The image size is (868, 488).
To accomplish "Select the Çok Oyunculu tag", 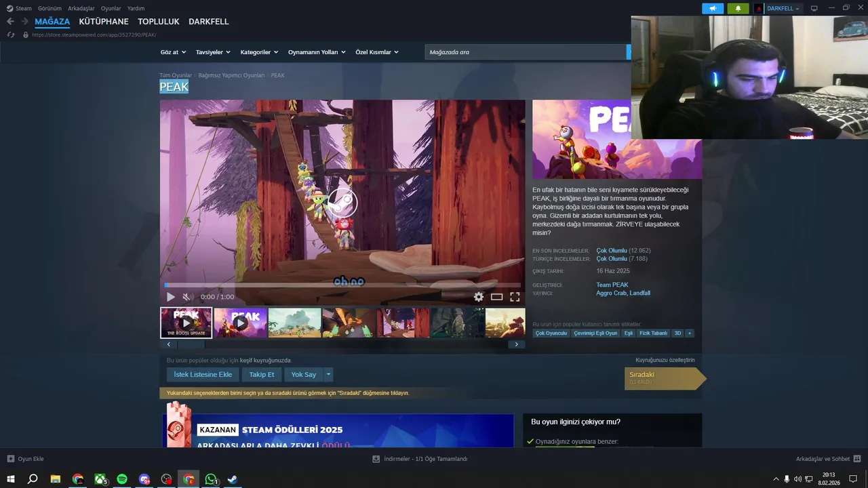I will click(x=551, y=333).
